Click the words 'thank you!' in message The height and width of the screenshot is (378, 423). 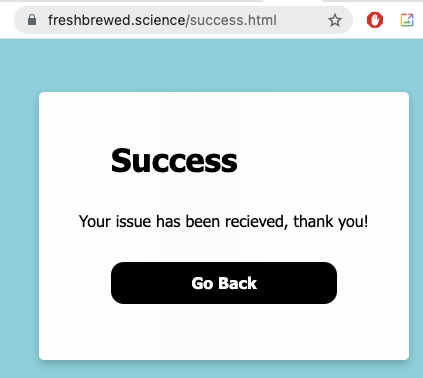[331, 221]
